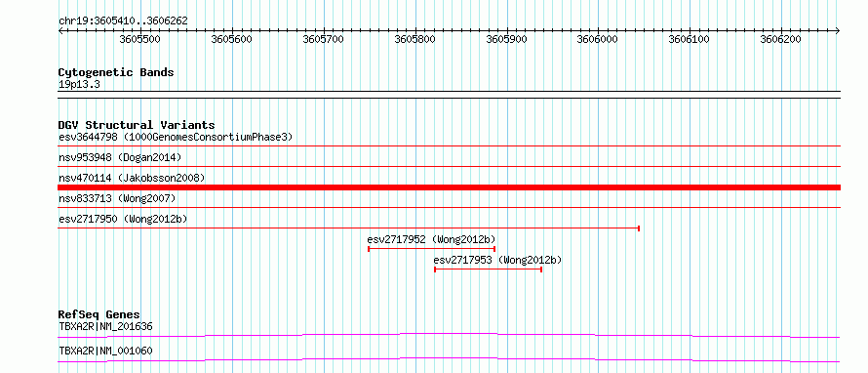Click the DGV Structural Variants track title

click(137, 125)
